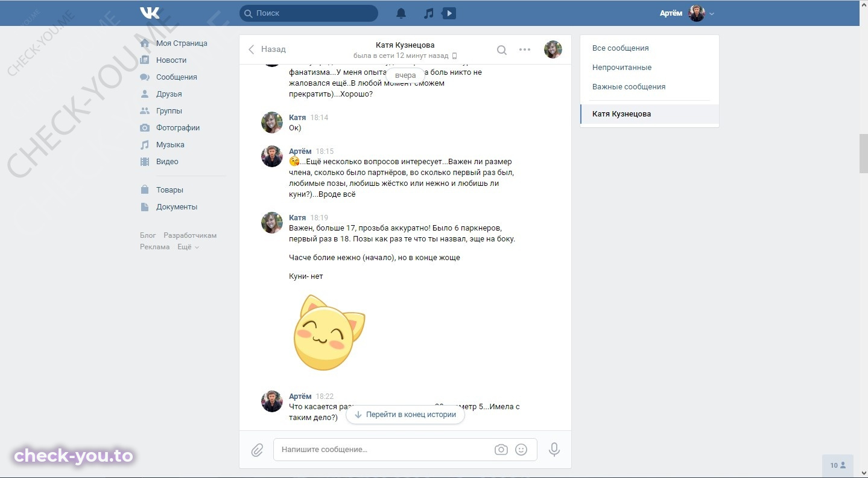Expand the Ещё footer dropdown
The height and width of the screenshot is (478, 868).
188,247
